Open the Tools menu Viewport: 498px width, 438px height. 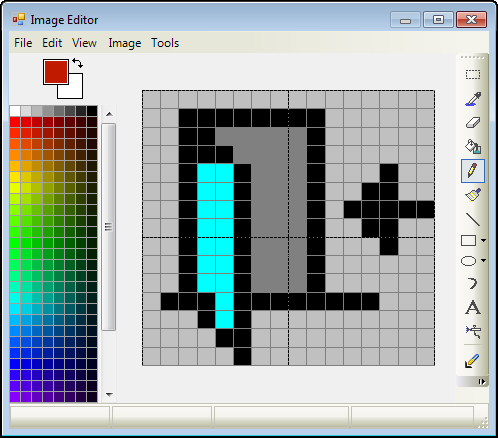point(165,43)
